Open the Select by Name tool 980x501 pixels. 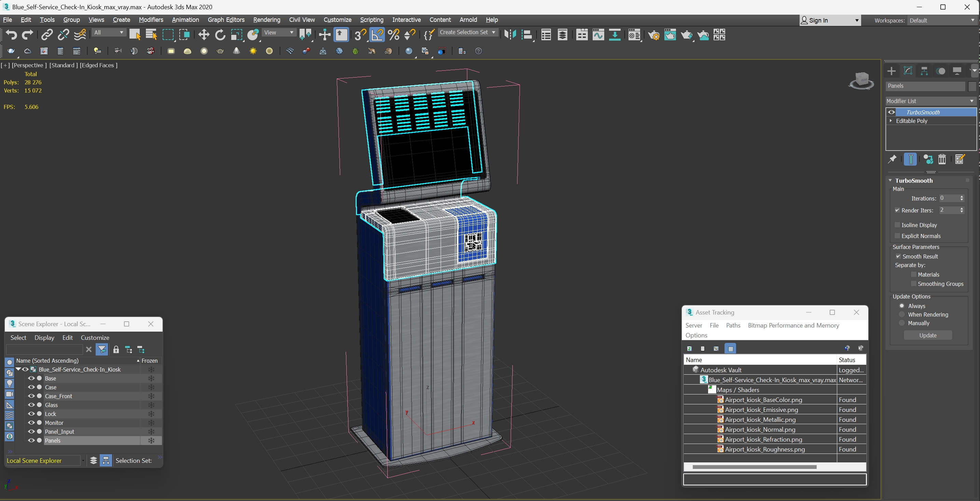click(x=151, y=35)
